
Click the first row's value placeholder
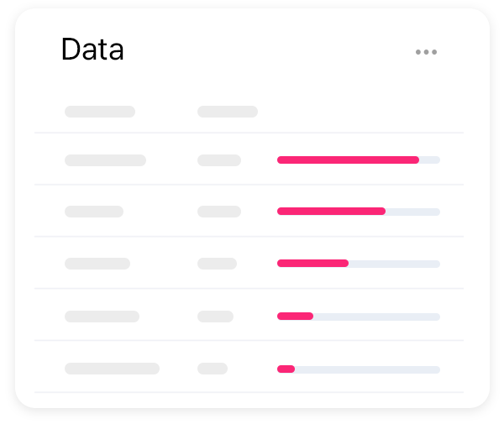pyautogui.click(x=219, y=160)
